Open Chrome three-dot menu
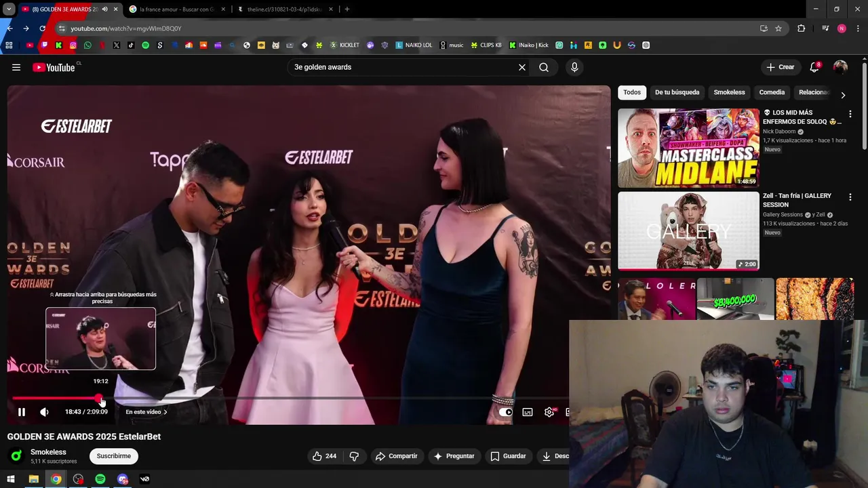The height and width of the screenshot is (488, 868). pos(858,28)
